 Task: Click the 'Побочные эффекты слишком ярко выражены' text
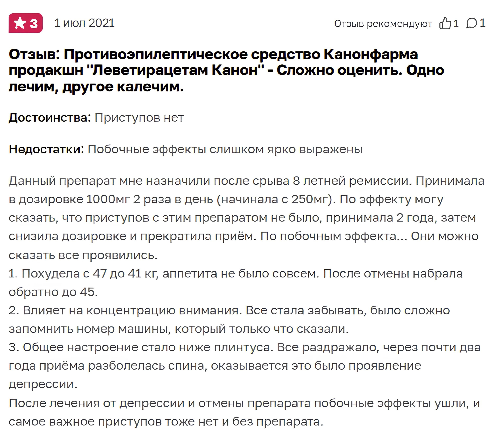(225, 149)
